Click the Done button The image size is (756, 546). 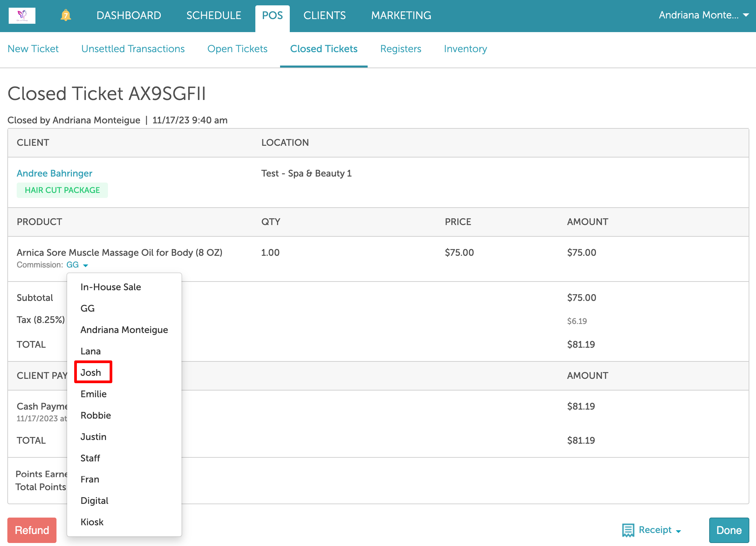(729, 530)
